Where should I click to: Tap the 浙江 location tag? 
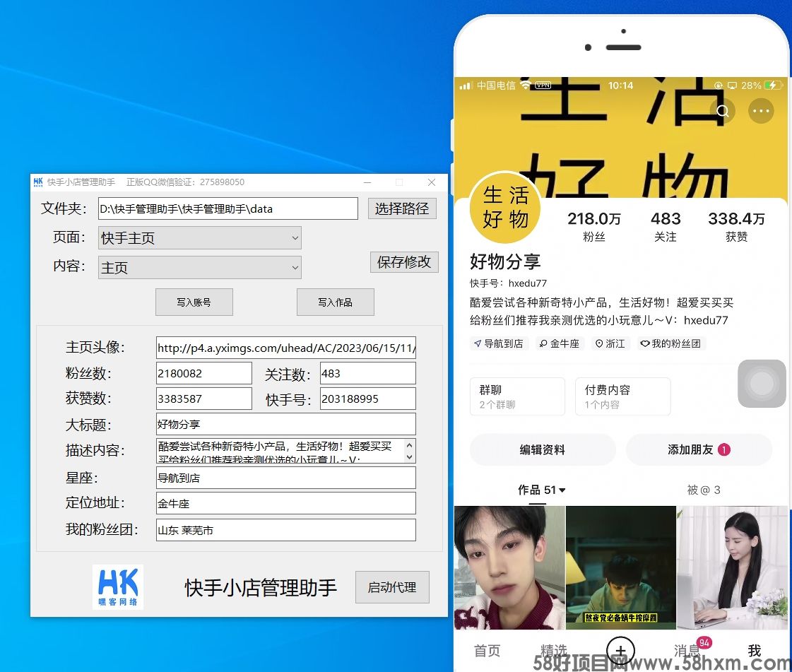tap(610, 343)
